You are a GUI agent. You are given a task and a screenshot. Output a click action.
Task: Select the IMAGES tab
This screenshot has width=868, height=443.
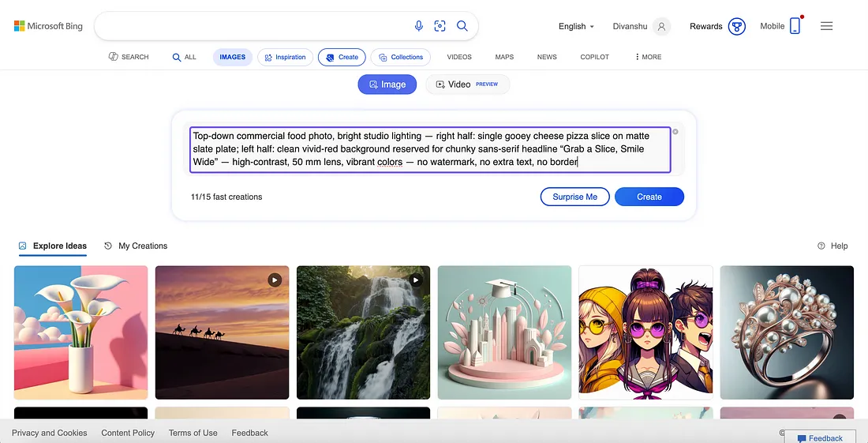233,57
